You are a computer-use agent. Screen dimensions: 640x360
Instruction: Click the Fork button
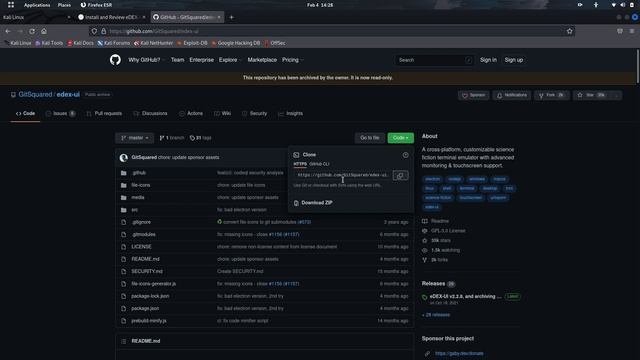(552, 95)
